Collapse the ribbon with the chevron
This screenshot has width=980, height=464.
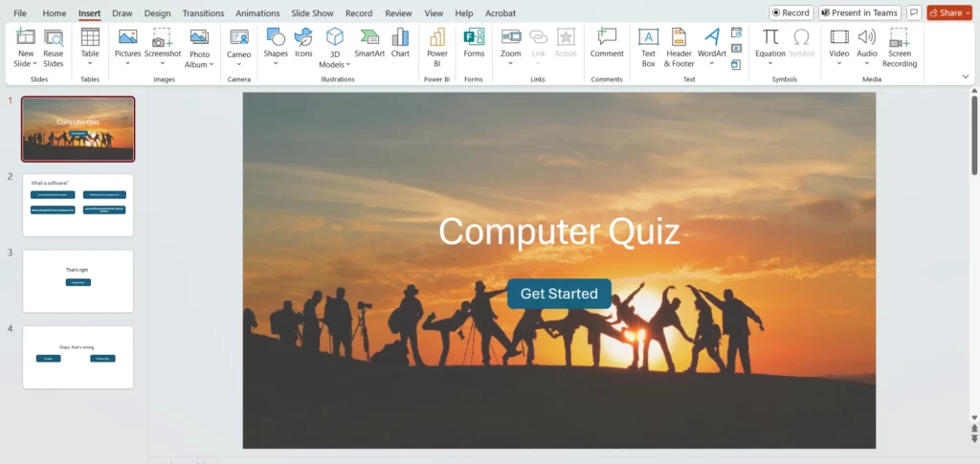(x=966, y=77)
